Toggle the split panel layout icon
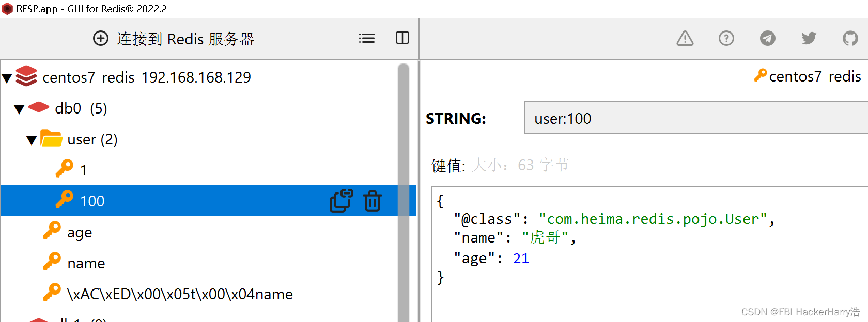The height and width of the screenshot is (322, 868). (x=402, y=38)
